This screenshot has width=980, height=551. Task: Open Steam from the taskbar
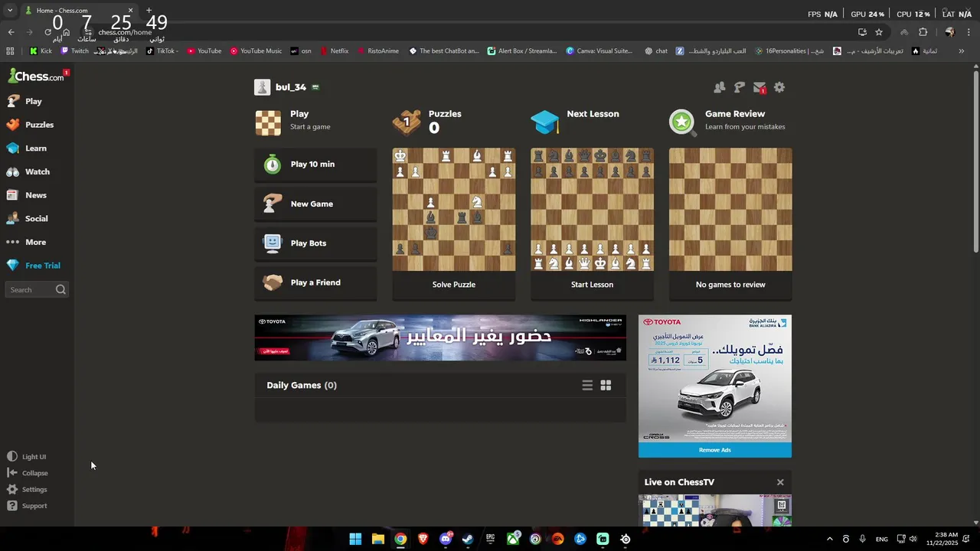[468, 539]
